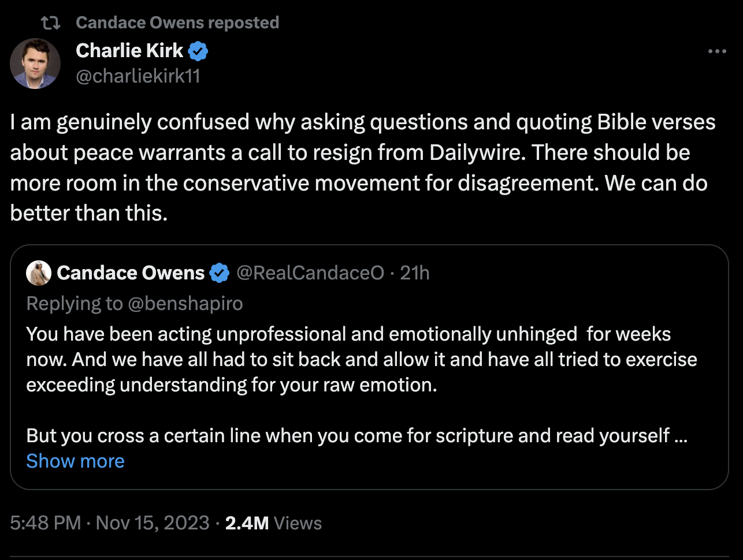Click the repost arrows icon above the post

pyautogui.click(x=50, y=23)
